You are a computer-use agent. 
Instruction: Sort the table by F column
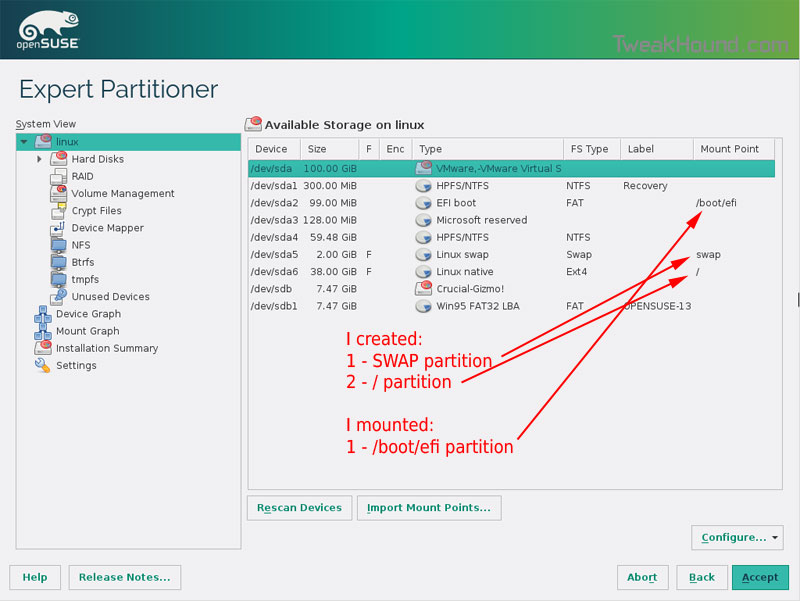tap(369, 149)
